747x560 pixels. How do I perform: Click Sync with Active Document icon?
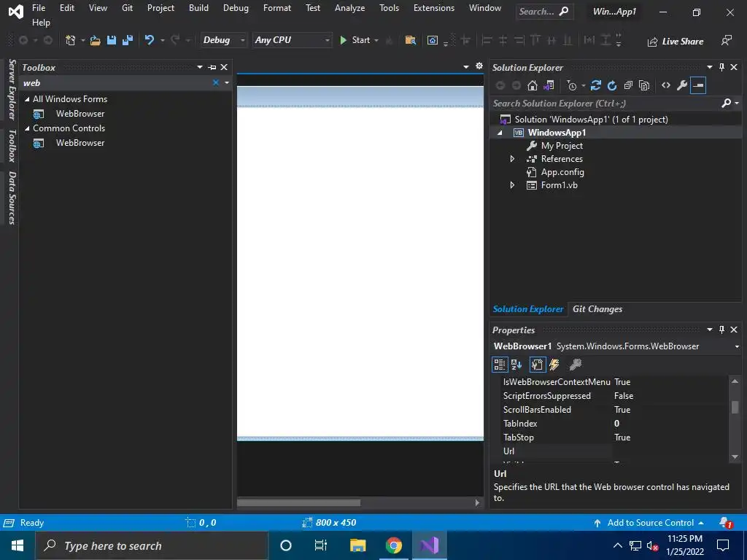click(x=595, y=86)
